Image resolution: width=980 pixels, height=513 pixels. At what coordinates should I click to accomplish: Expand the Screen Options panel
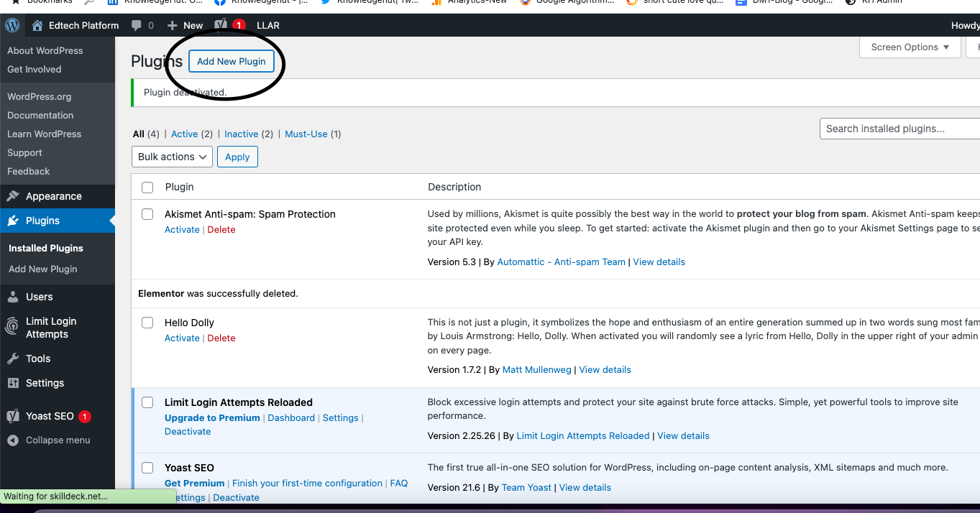coord(910,47)
